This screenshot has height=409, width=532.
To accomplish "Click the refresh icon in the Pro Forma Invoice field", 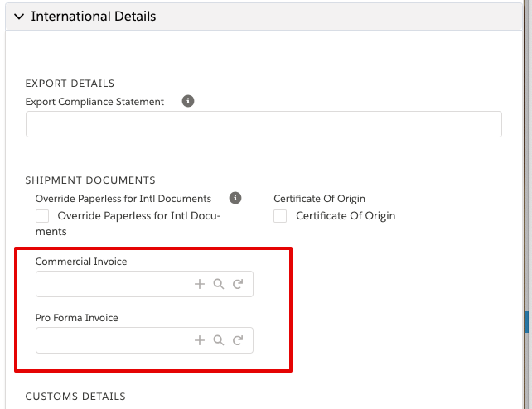I will click(x=238, y=340).
